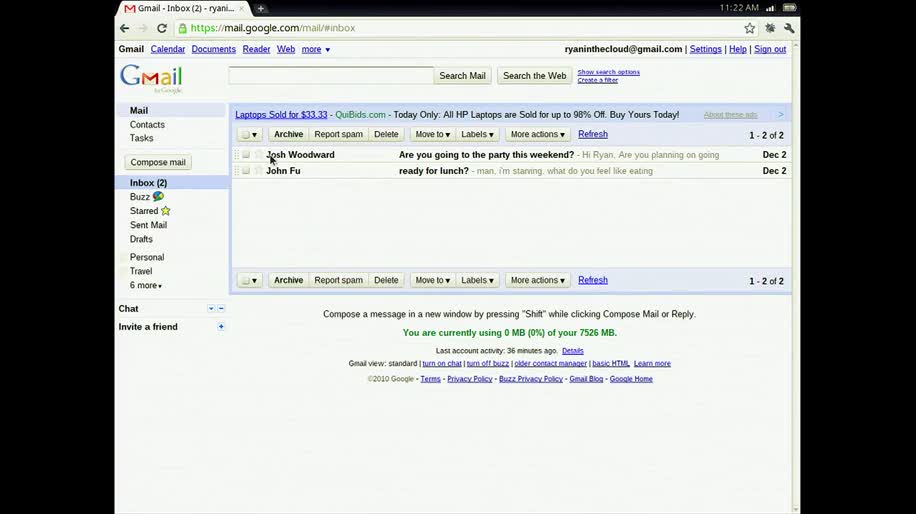Image resolution: width=916 pixels, height=514 pixels.
Task: Open the Inbox (2) folder
Action: [148, 183]
